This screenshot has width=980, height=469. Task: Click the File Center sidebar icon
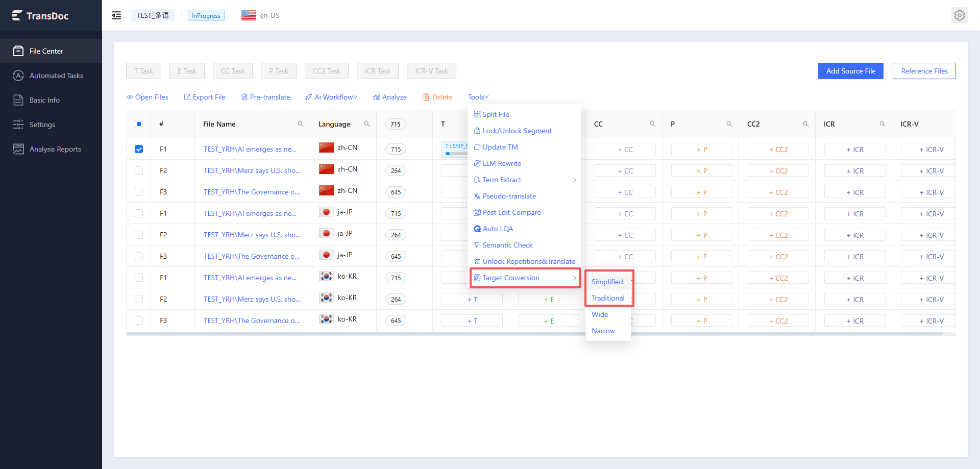coord(18,51)
